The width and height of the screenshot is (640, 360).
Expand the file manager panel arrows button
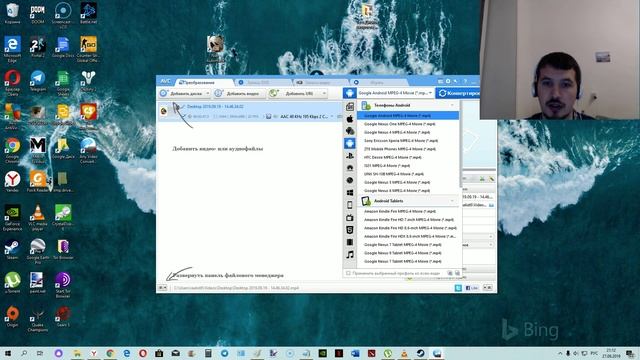click(162, 288)
